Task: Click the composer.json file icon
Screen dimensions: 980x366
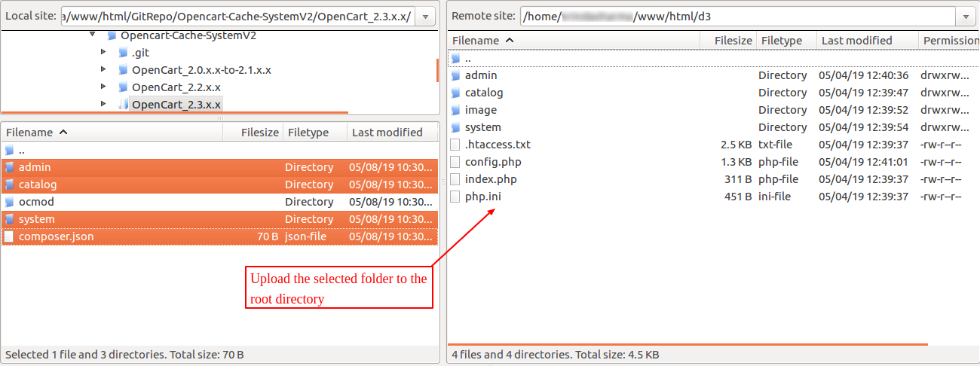Action: pos(9,236)
